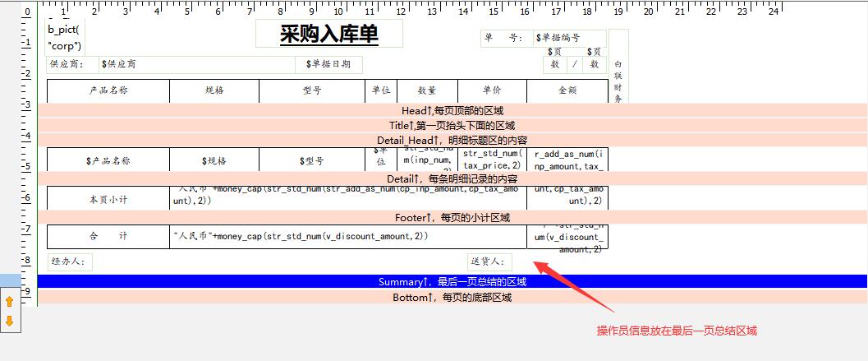Select the Bottom band divider bar
The width and height of the screenshot is (868, 361).
coord(452,297)
